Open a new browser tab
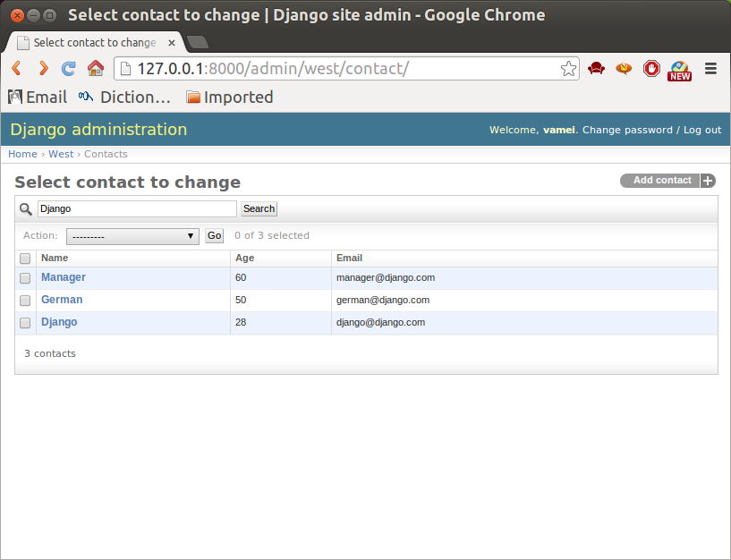Screen dimensions: 731x560 198,42
